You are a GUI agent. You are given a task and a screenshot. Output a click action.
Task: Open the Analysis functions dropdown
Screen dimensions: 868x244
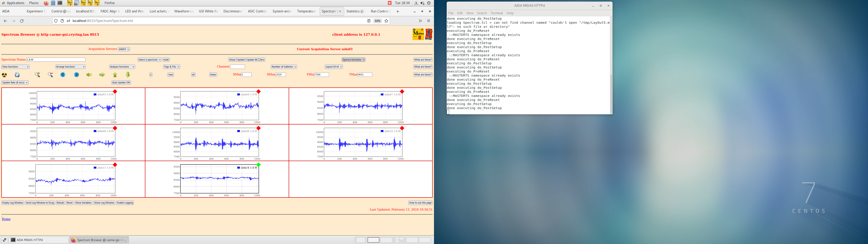122,66
